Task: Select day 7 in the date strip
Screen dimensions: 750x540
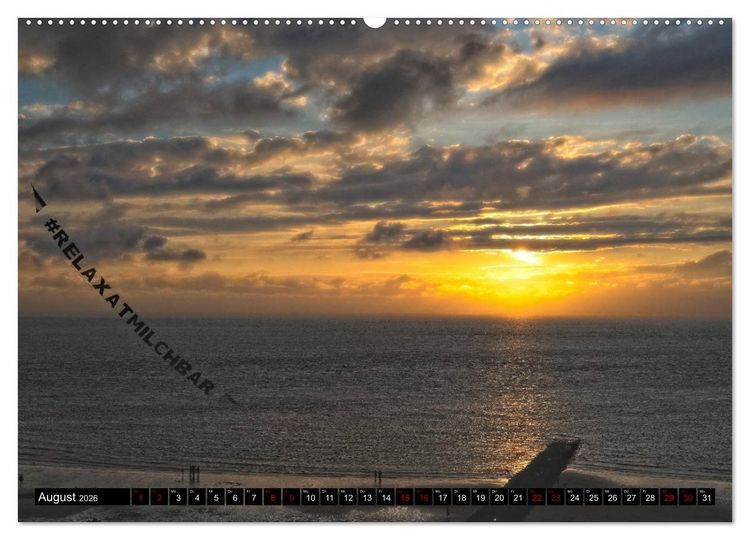Action: 254,497
